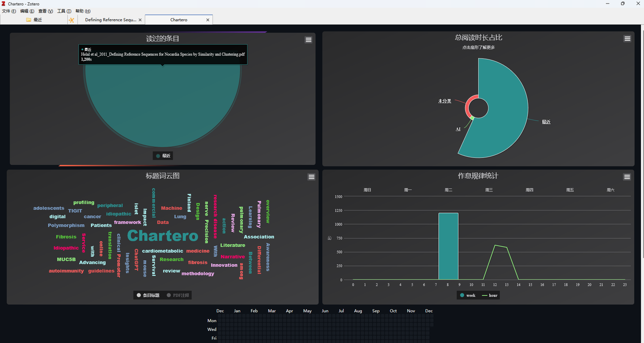Click the 周六 weekday label

click(610, 190)
